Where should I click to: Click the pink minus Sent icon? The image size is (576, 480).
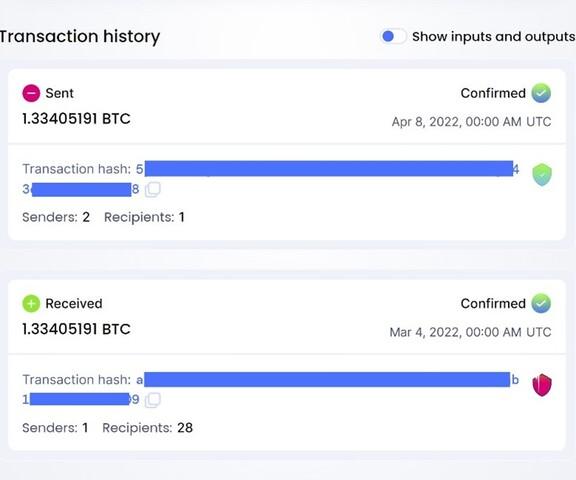(x=31, y=93)
